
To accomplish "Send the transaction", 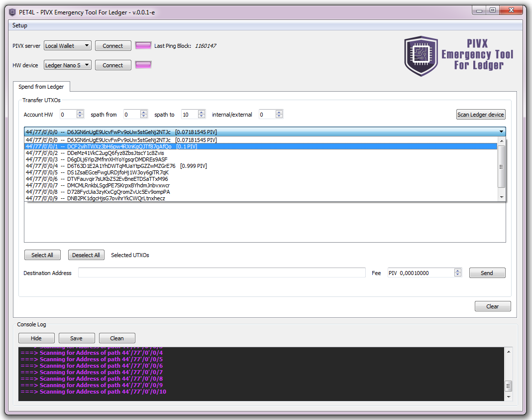I will coord(487,273).
